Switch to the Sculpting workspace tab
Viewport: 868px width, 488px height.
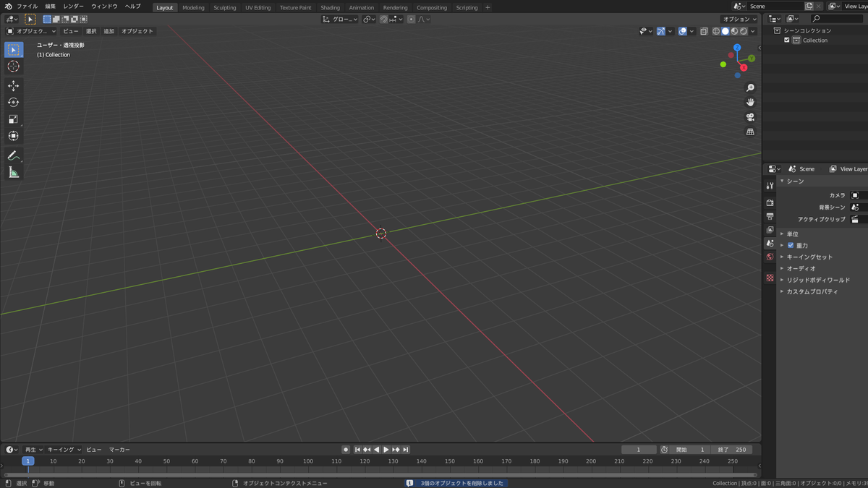[x=224, y=7]
